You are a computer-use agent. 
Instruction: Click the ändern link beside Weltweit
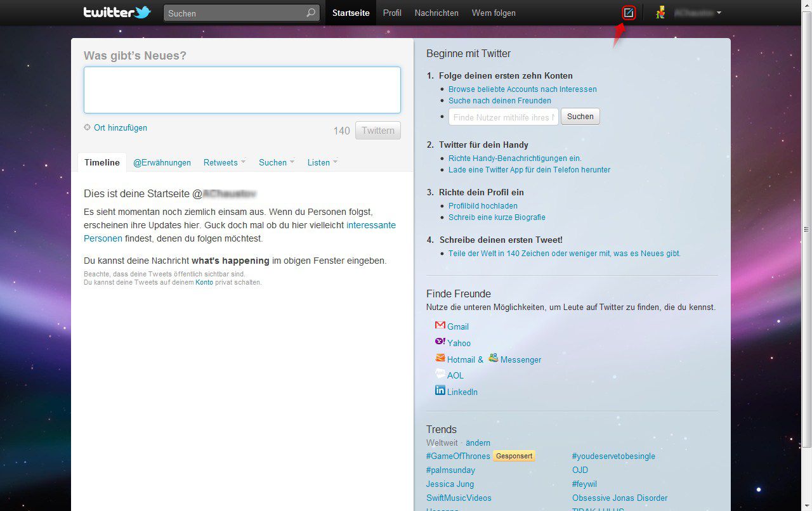(x=478, y=443)
